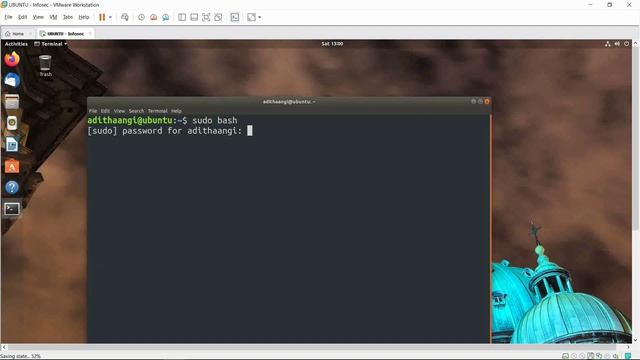Open the VMware VM menu
Image resolution: width=640 pixels, height=360 pixels.
[x=53, y=17]
